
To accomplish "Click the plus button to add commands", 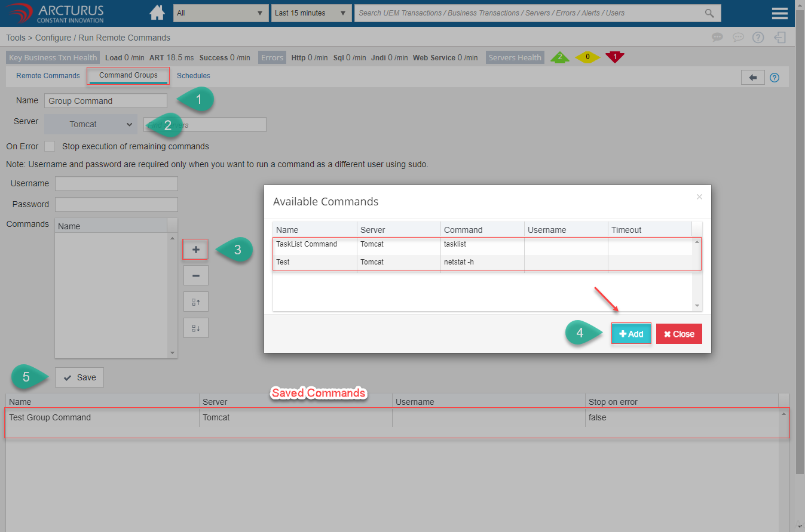I will click(195, 250).
